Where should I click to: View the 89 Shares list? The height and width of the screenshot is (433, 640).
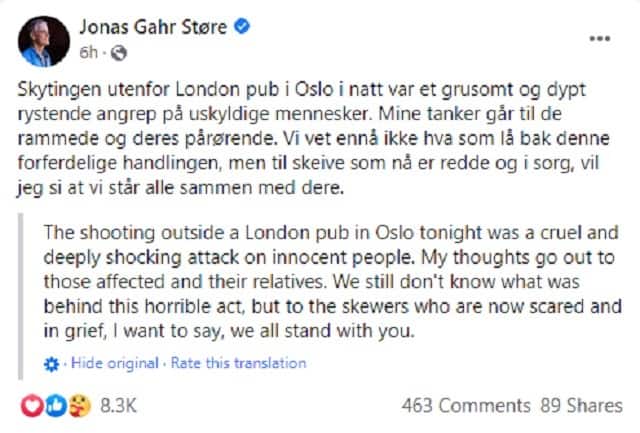[575, 405]
